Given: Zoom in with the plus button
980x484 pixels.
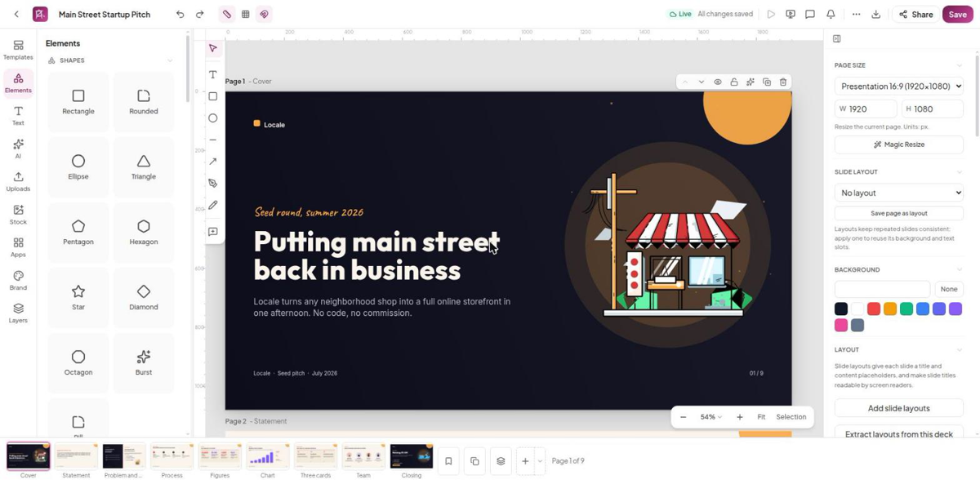Looking at the screenshot, I should [x=740, y=417].
